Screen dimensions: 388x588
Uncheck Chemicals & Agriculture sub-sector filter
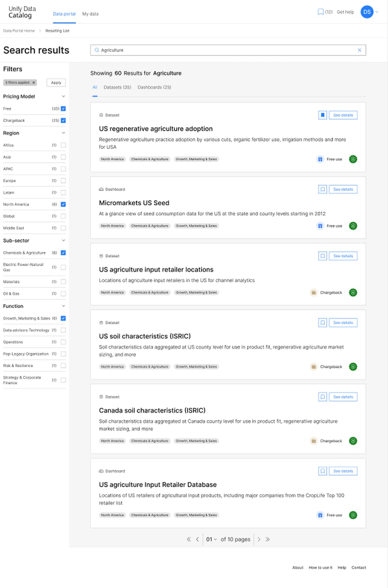[63, 253]
